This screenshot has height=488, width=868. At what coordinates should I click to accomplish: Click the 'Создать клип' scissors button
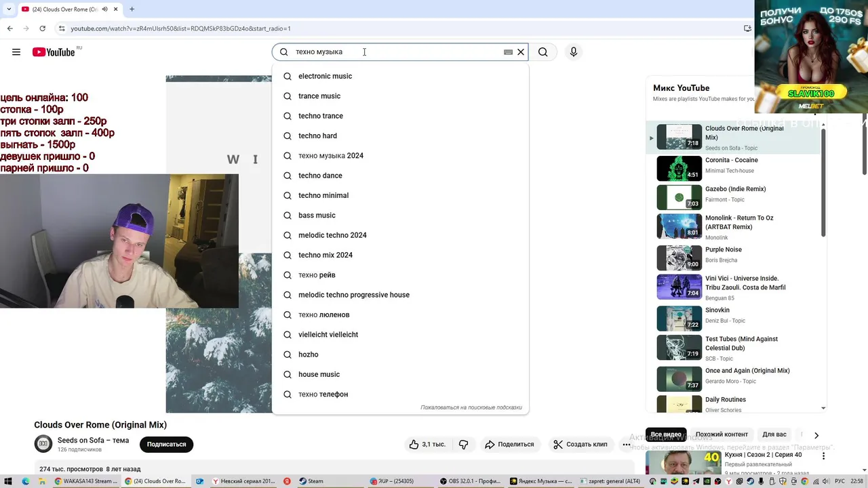pyautogui.click(x=580, y=445)
